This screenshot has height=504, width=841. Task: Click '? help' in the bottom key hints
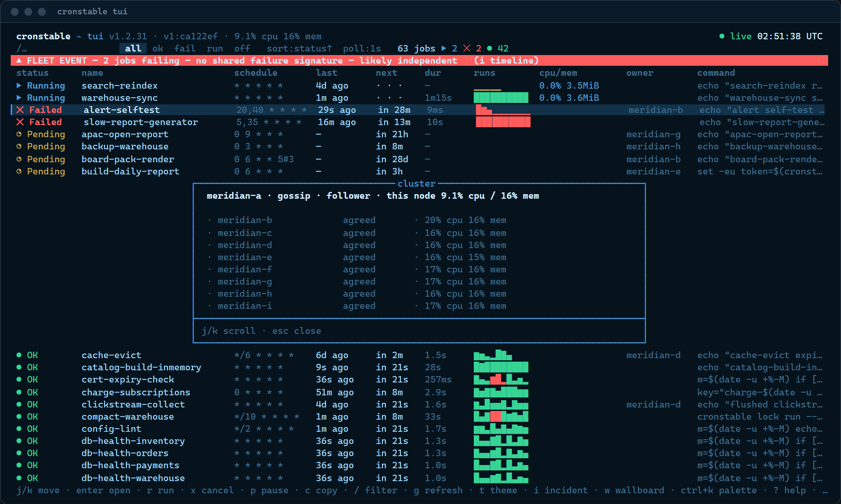point(790,490)
